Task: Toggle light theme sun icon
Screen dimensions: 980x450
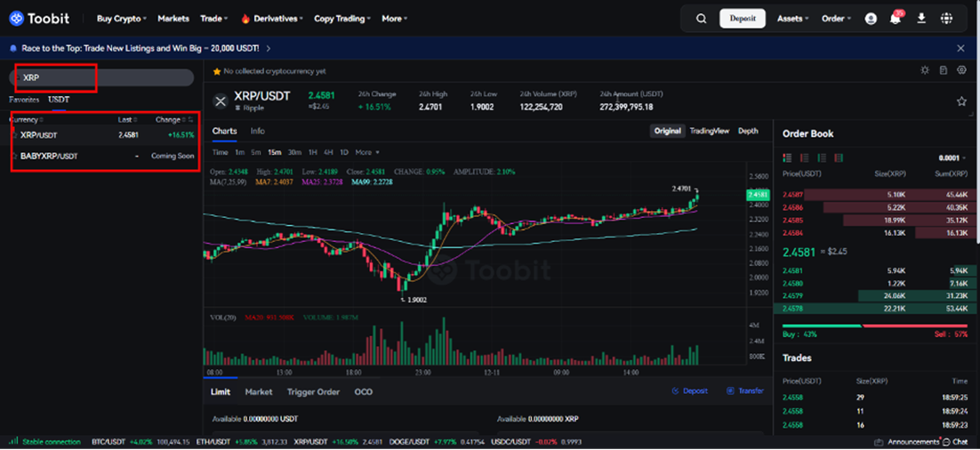Action: click(x=925, y=70)
